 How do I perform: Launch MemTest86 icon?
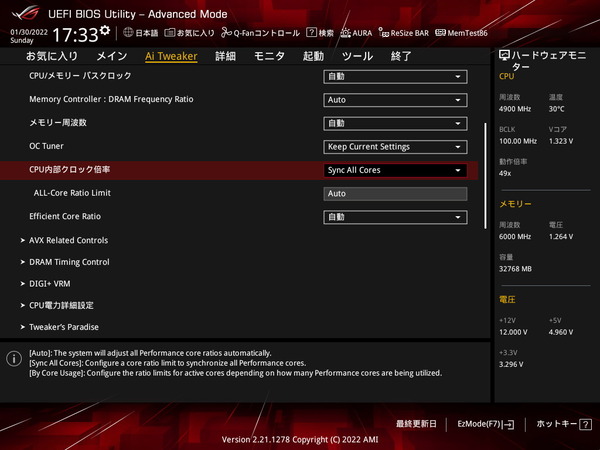pos(440,33)
